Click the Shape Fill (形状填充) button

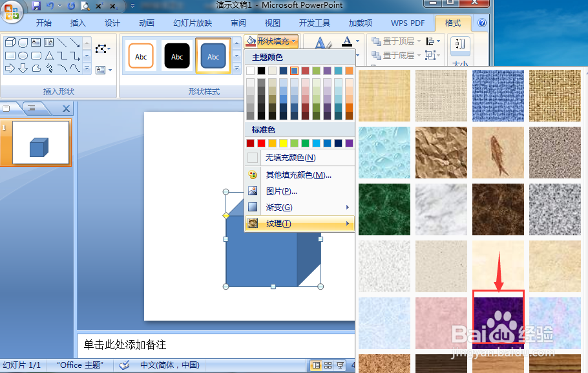[271, 41]
